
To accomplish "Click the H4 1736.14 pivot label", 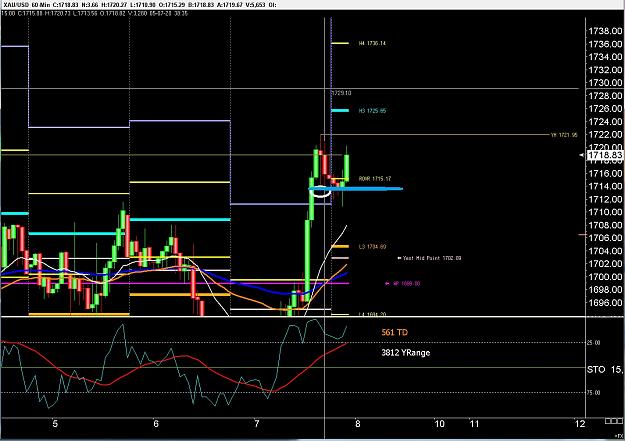I will pos(372,43).
